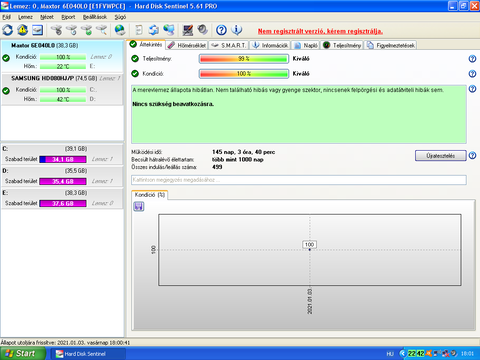Click the speaker toolbar icon

click(202, 30)
